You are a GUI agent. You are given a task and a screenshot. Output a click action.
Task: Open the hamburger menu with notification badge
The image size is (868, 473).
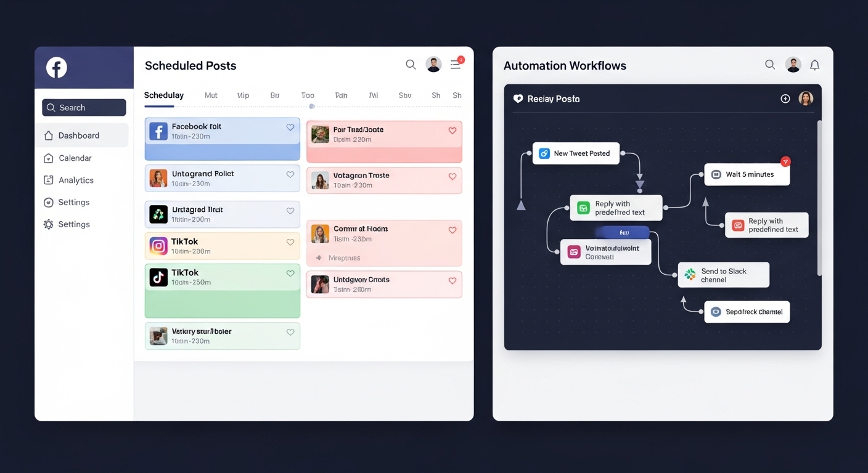click(x=456, y=65)
